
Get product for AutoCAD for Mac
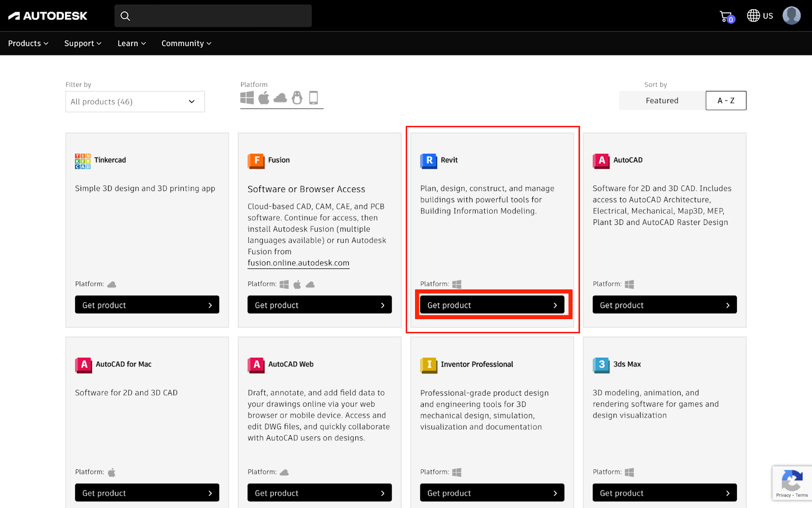(x=147, y=493)
